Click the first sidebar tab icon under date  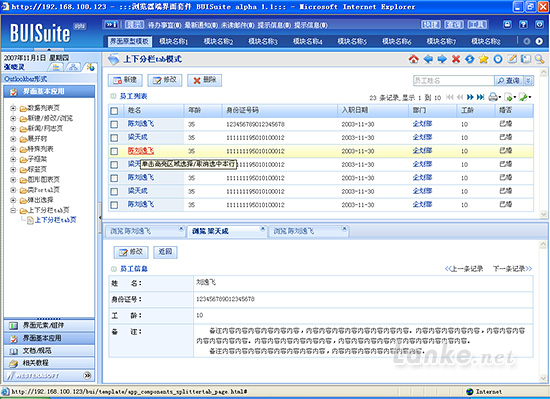pyautogui.click(x=56, y=67)
